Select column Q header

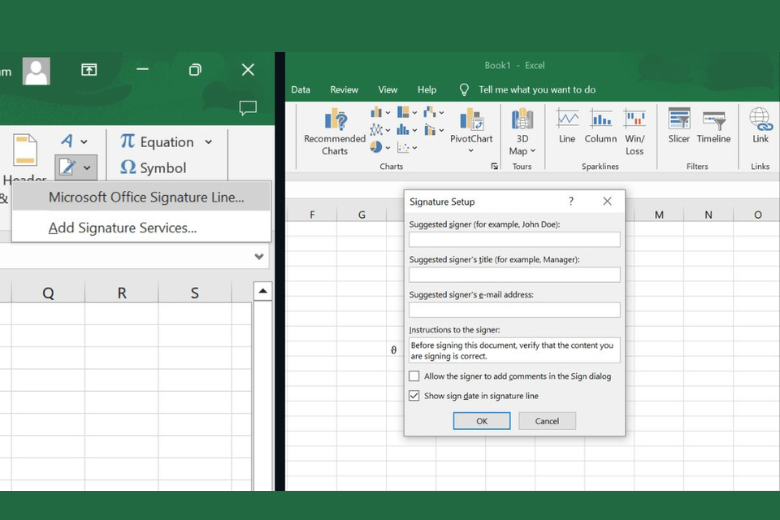[x=48, y=293]
